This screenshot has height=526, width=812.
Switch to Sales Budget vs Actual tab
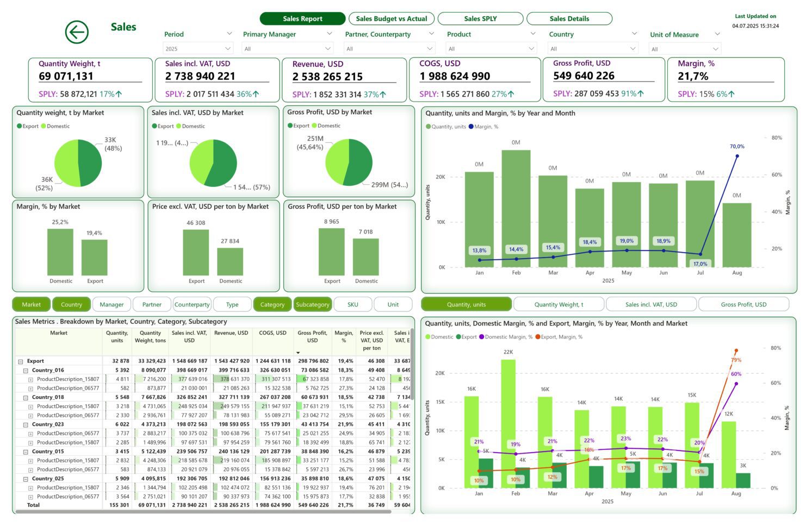coord(391,18)
